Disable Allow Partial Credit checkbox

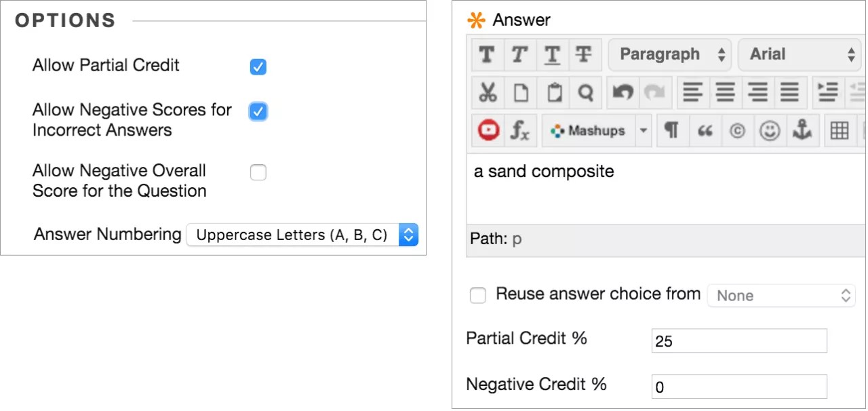click(x=258, y=67)
